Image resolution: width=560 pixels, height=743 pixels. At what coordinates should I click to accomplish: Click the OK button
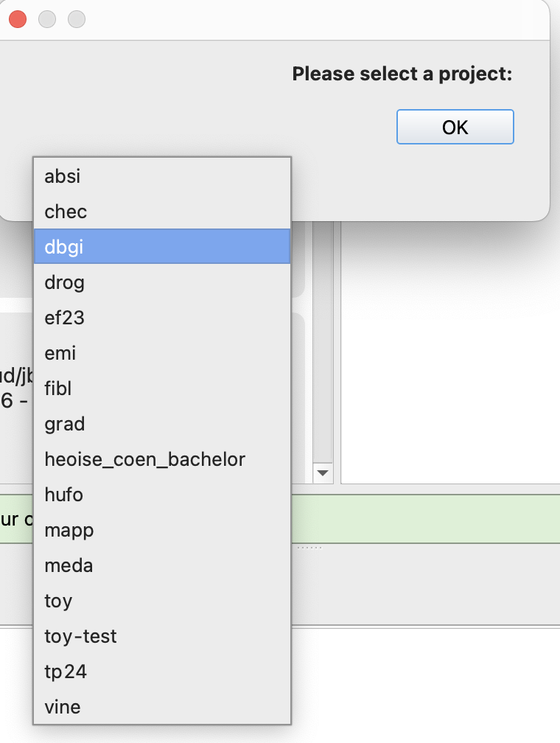(x=455, y=127)
